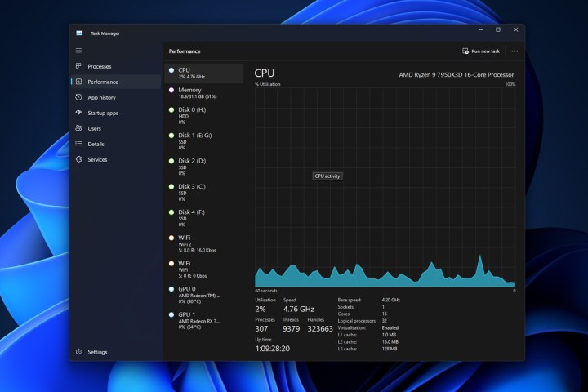Click the Task Manager app icon in title bar
This screenshot has width=588, height=392.
(79, 33)
